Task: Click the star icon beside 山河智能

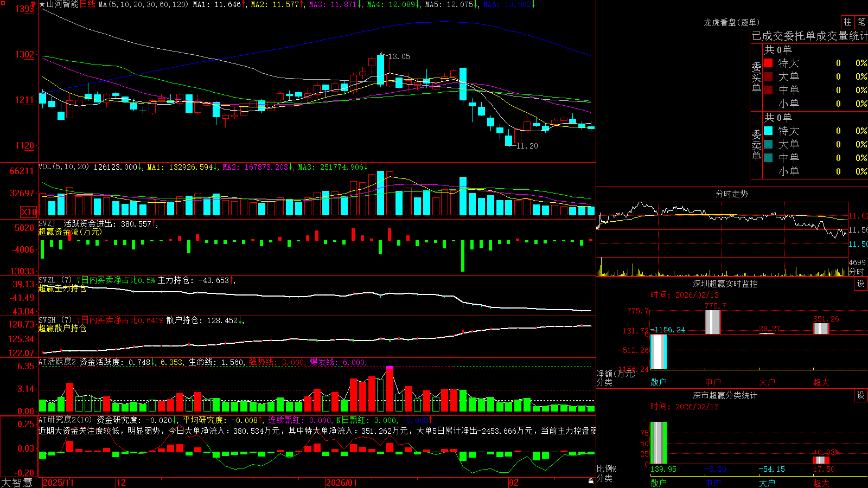Action: [x=42, y=4]
